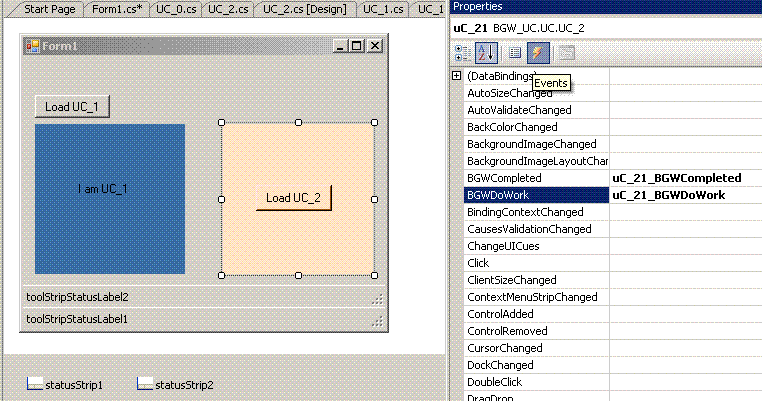
Task: Open the UC_0.cs tab
Action: 176,9
